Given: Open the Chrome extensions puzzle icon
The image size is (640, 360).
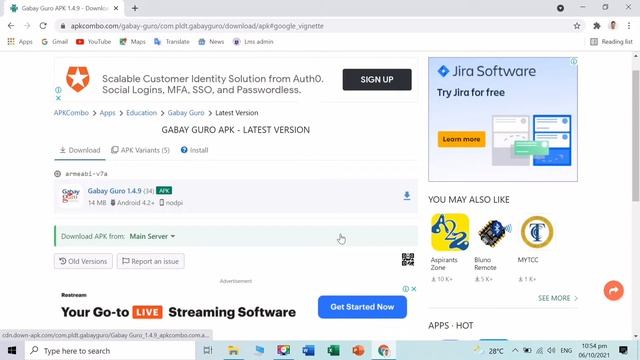Looking at the screenshot, I should [597, 26].
